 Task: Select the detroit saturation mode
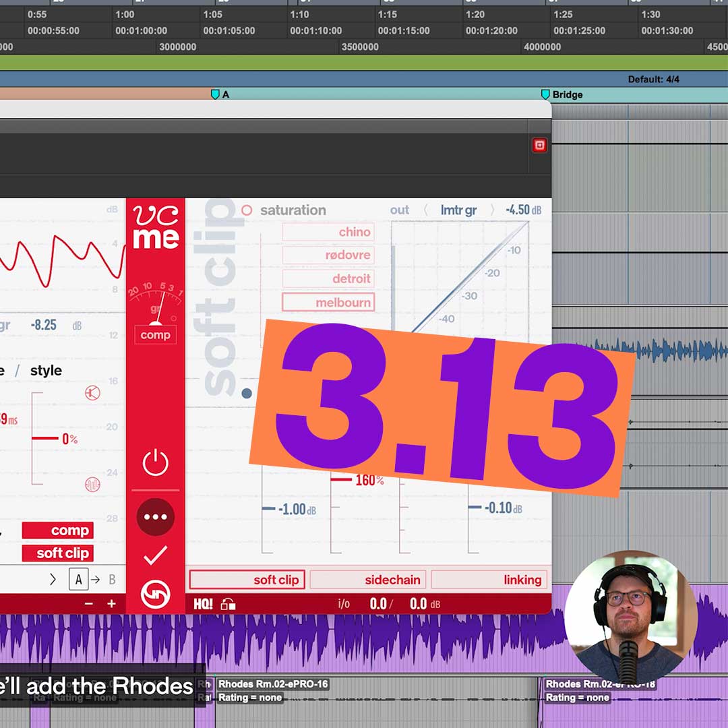(x=328, y=278)
